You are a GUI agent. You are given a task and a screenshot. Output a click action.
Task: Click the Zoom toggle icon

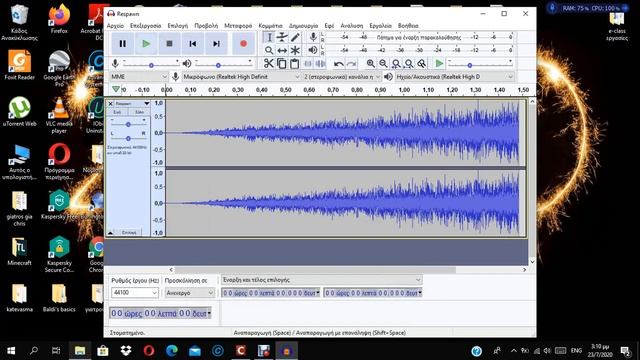click(422, 64)
